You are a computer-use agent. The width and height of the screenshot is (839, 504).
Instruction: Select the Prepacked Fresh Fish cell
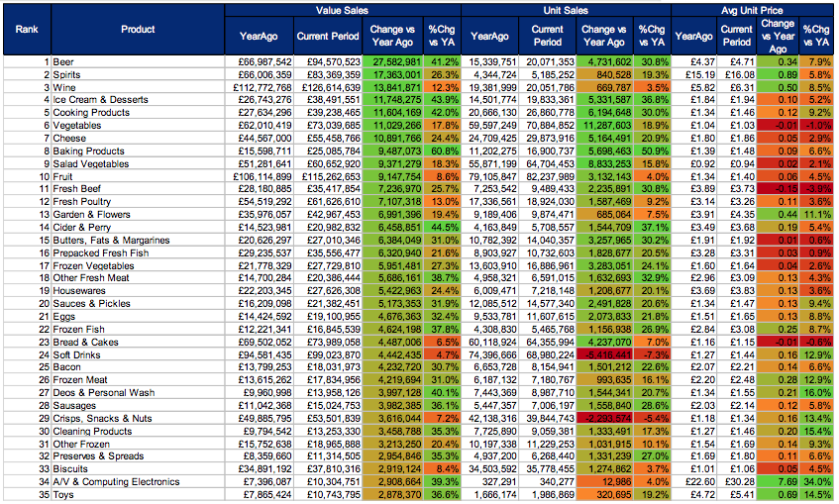tap(138, 253)
